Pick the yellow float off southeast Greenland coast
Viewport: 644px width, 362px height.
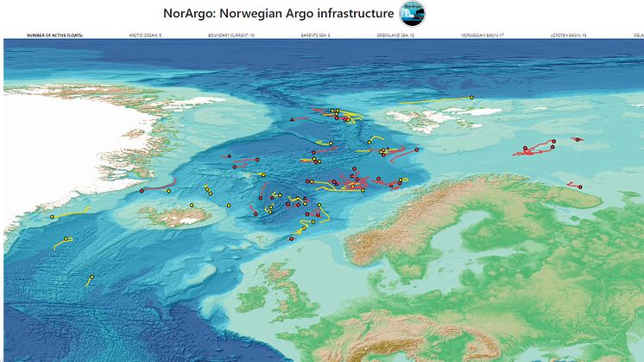coord(52,217)
